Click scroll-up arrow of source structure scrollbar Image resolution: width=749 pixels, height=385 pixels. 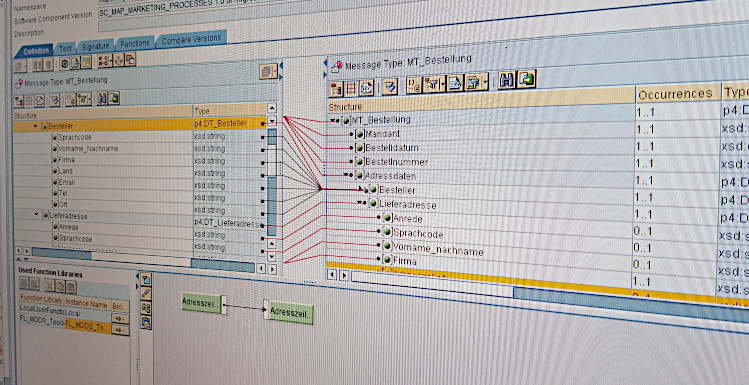coord(272,108)
